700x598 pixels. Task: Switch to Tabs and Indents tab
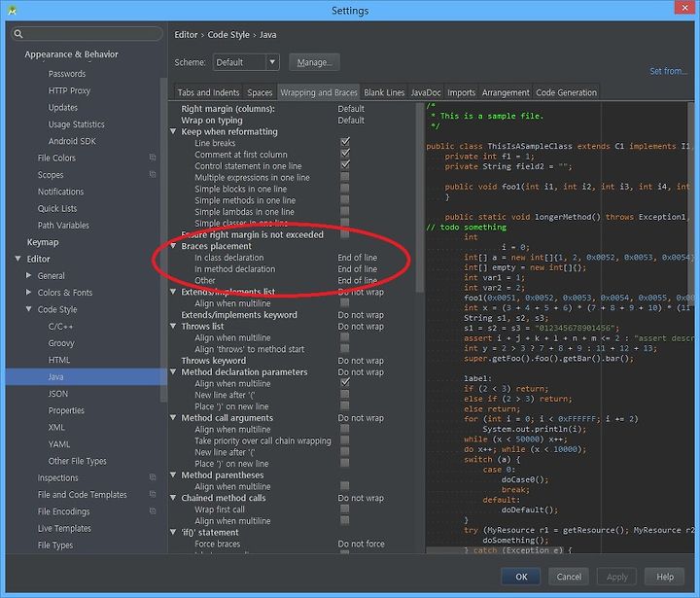coord(208,92)
